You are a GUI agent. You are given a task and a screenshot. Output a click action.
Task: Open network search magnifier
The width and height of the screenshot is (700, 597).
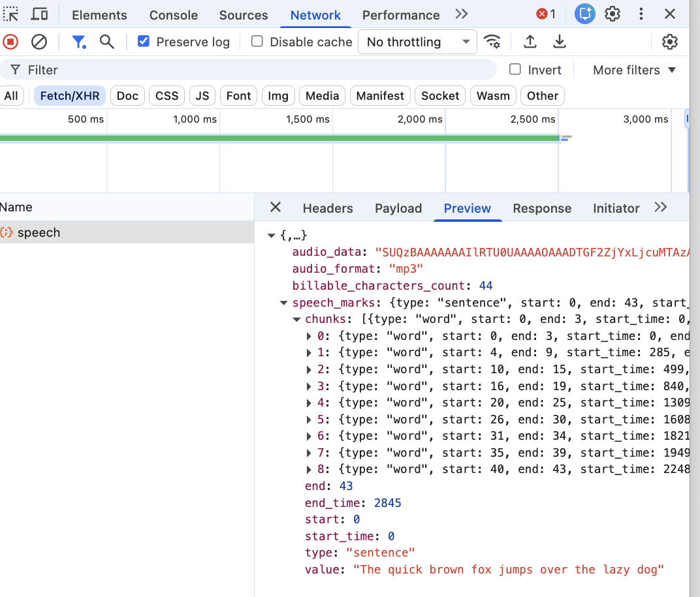point(106,42)
